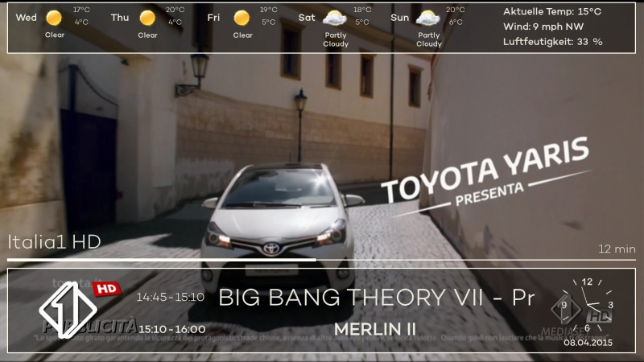Click Saturday's high temperature 18°C
Screen dimensions: 644x362
(x=362, y=10)
